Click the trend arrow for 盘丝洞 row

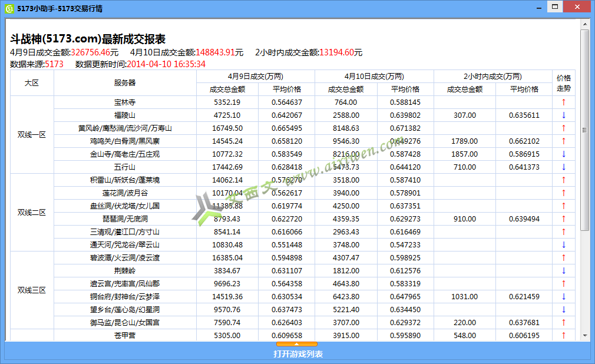point(564,206)
